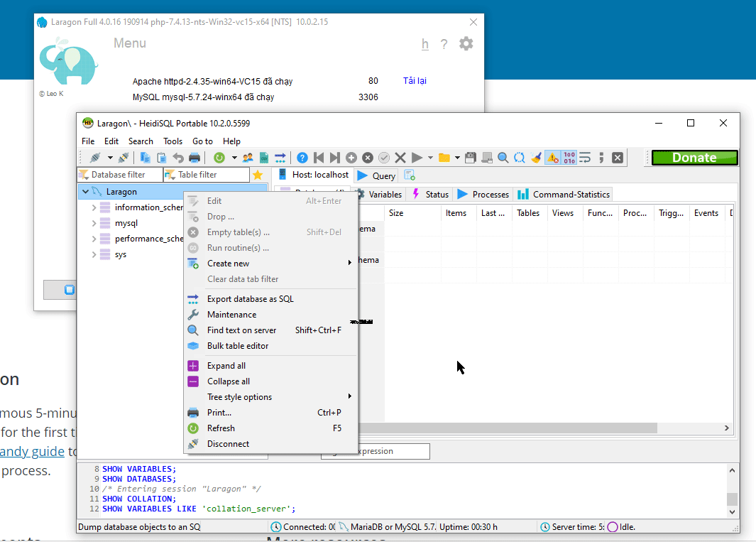
Task: Click the blue Help question mark icon
Action: tap(302, 157)
